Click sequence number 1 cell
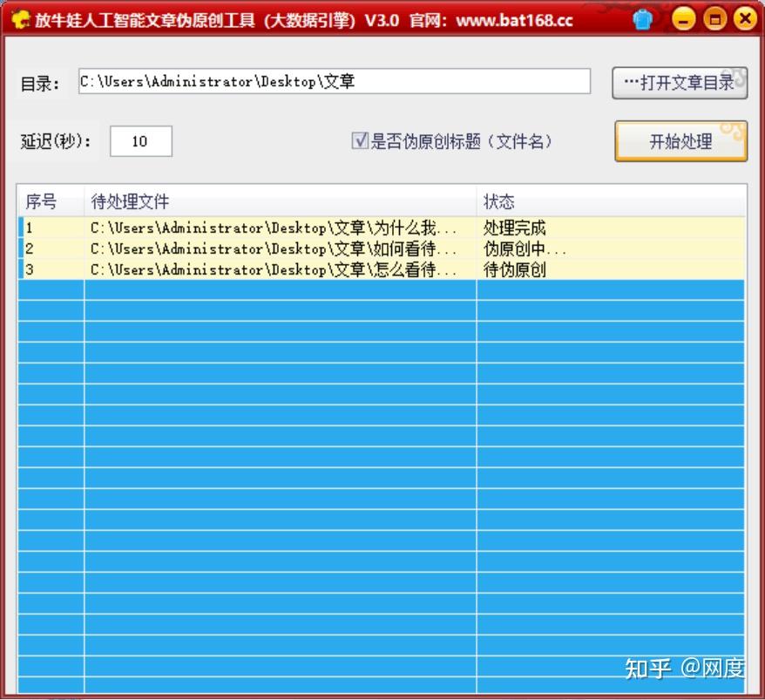Viewport: 765px width, 700px height. [x=51, y=228]
